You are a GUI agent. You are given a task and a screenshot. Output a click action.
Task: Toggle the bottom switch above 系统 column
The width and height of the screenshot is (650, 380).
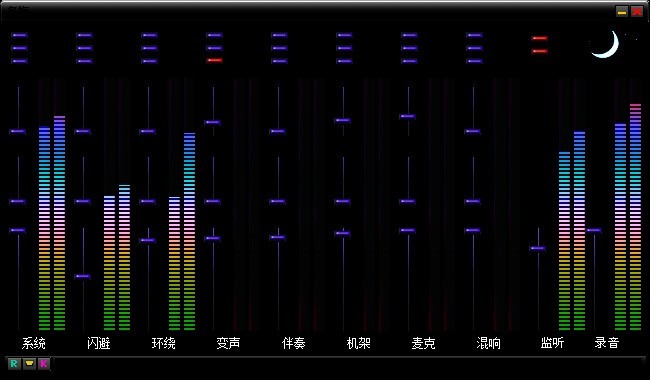point(19,61)
